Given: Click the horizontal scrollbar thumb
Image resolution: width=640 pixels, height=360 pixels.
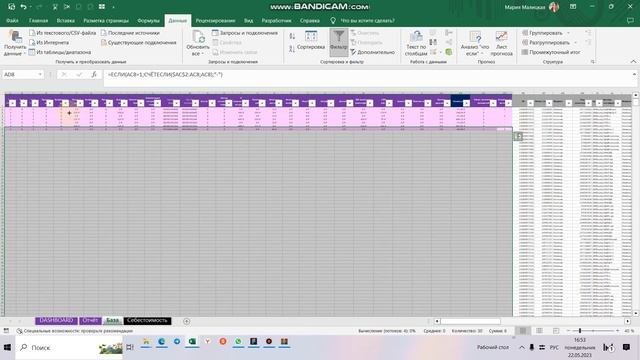Looking at the screenshot, I should click(470, 321).
